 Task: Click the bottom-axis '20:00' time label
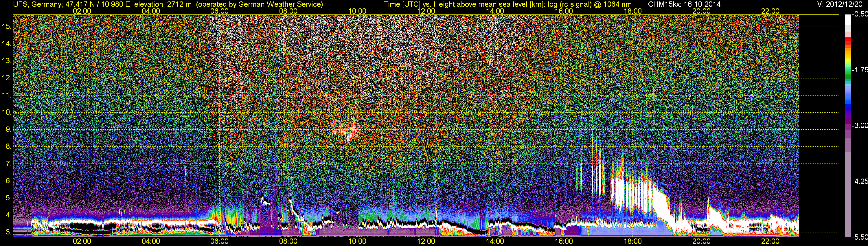(702, 241)
